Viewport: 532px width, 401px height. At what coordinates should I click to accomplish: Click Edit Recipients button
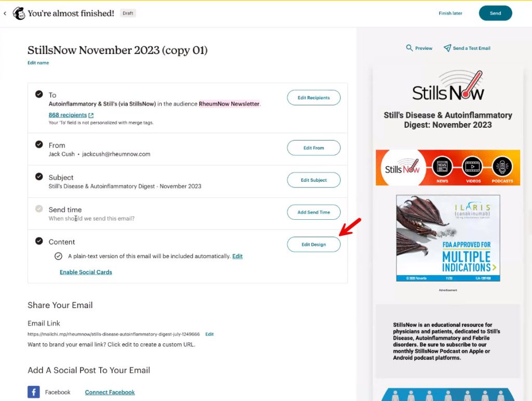(x=314, y=98)
